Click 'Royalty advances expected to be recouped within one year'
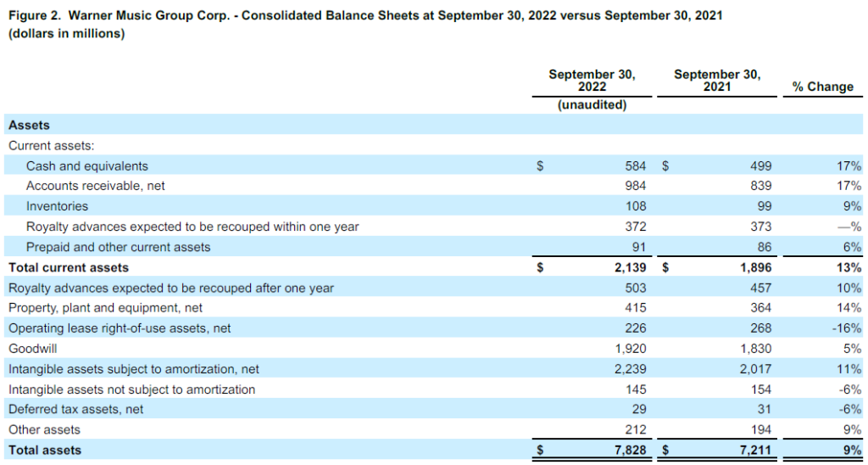 point(192,227)
